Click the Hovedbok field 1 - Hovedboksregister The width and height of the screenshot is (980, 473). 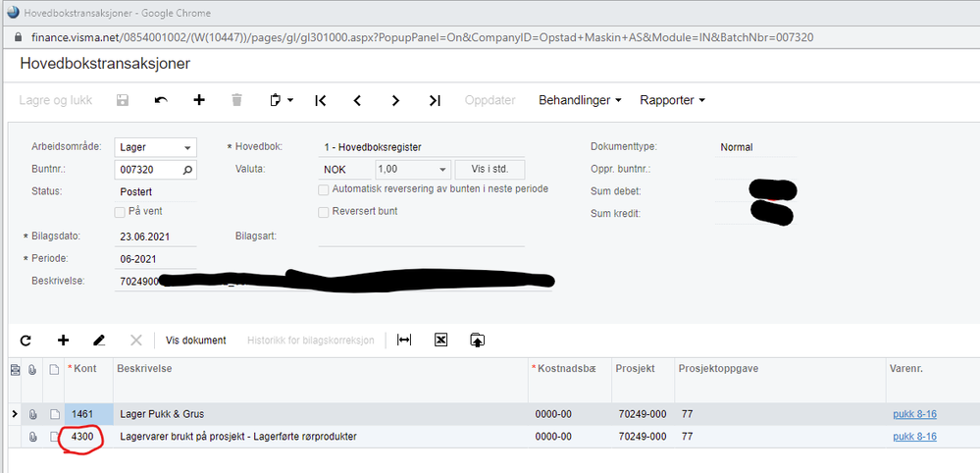pyautogui.click(x=421, y=147)
